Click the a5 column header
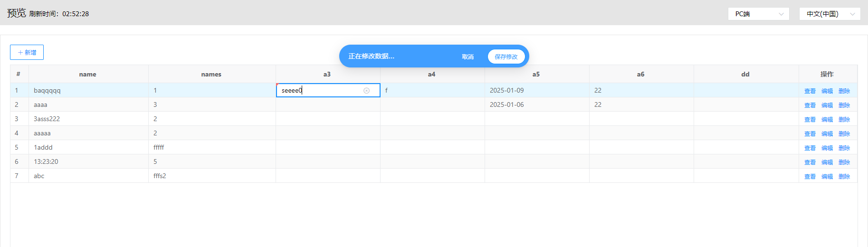Viewport: 868px width, 247px height. [x=536, y=74]
